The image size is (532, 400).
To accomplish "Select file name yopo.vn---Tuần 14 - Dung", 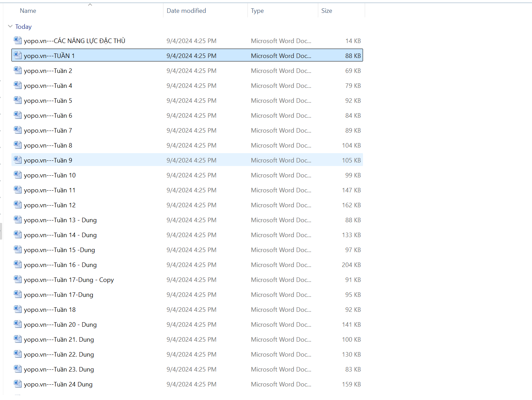I will pos(60,235).
